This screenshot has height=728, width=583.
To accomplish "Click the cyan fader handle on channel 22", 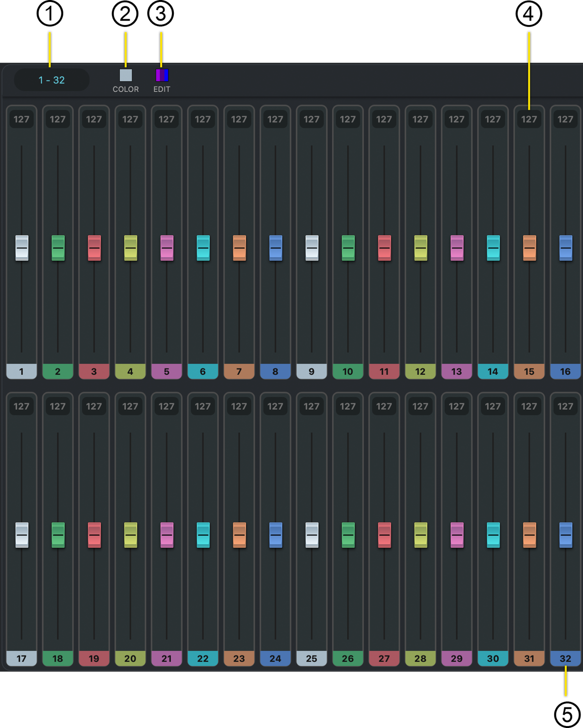I will tap(203, 535).
